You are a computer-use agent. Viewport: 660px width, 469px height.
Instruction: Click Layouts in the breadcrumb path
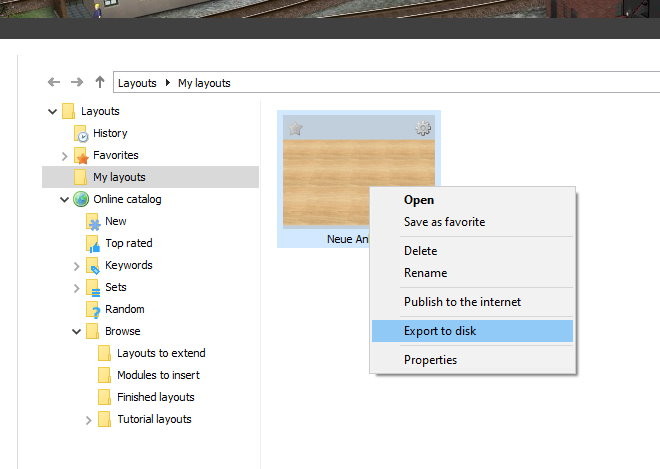pyautogui.click(x=137, y=83)
